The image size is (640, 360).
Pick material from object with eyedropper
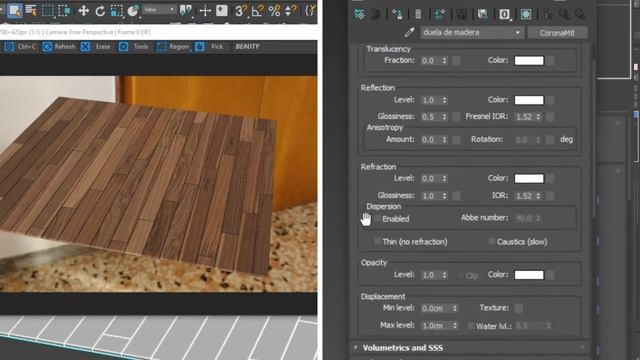click(x=409, y=32)
